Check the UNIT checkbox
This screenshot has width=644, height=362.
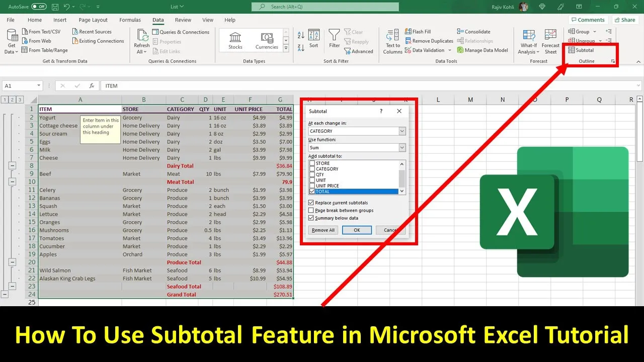click(x=312, y=180)
